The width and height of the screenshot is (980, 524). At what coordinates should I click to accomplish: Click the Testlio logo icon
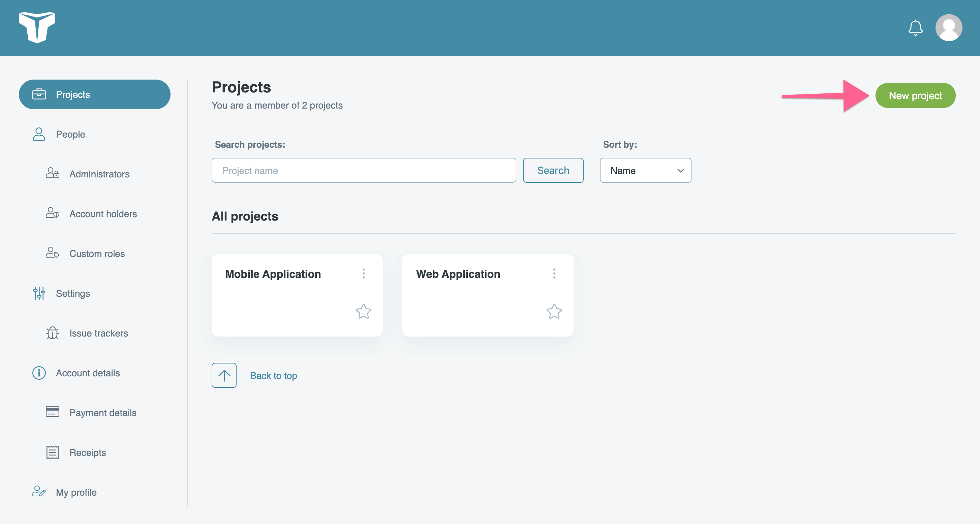pos(37,27)
